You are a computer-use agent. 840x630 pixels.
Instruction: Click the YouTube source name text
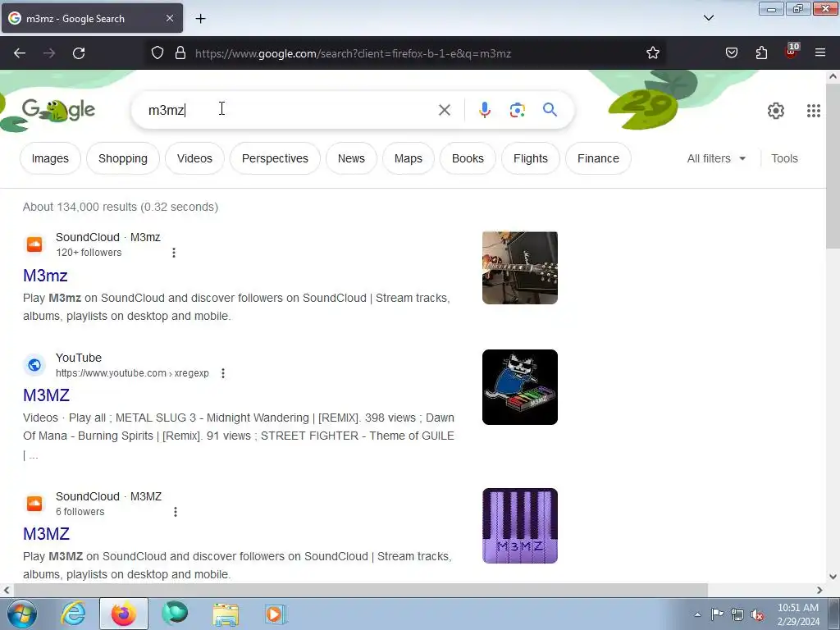click(79, 358)
